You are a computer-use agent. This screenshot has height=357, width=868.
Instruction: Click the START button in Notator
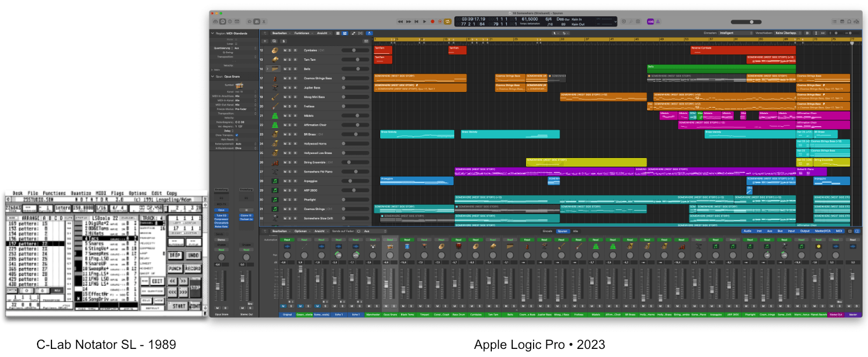click(x=178, y=306)
